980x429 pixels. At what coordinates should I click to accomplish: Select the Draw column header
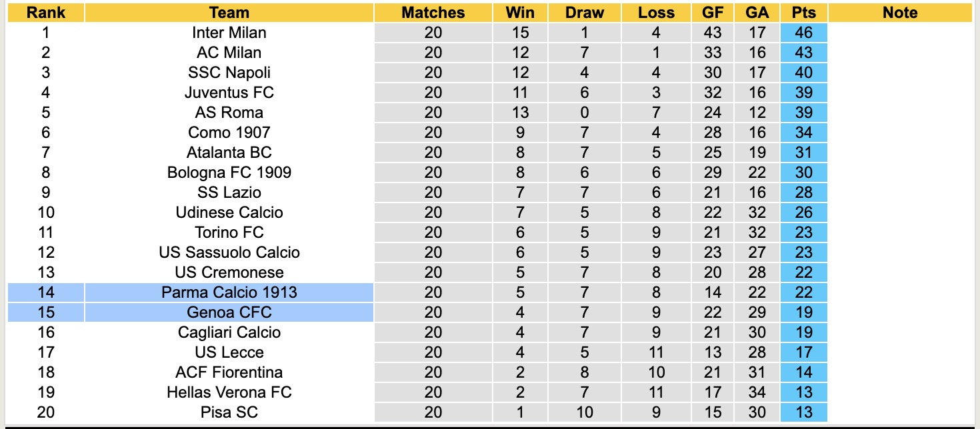tap(585, 13)
